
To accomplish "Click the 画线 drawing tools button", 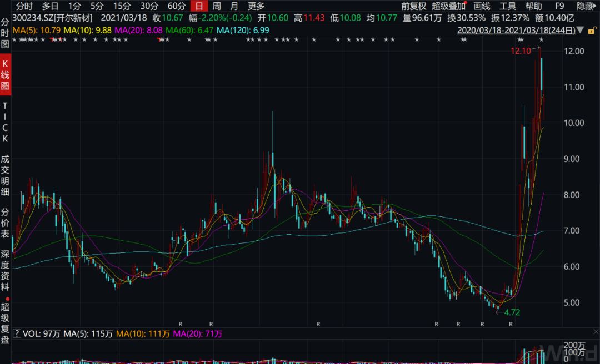I will coord(482,6).
